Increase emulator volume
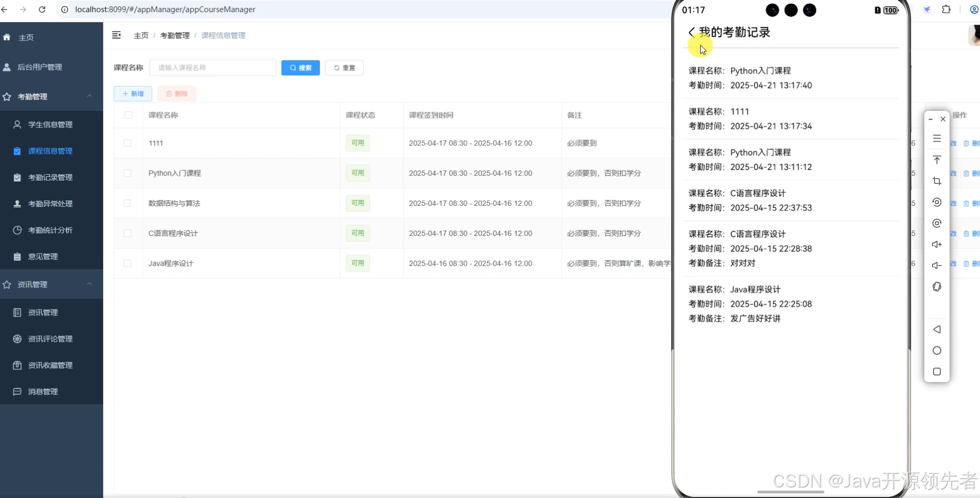 tap(937, 244)
